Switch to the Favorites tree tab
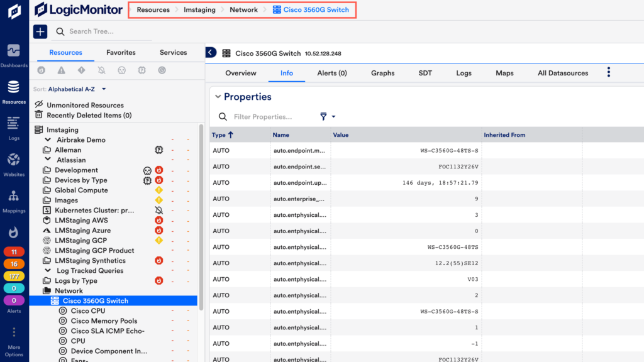Screen dimensions: 644x362 (121, 53)
